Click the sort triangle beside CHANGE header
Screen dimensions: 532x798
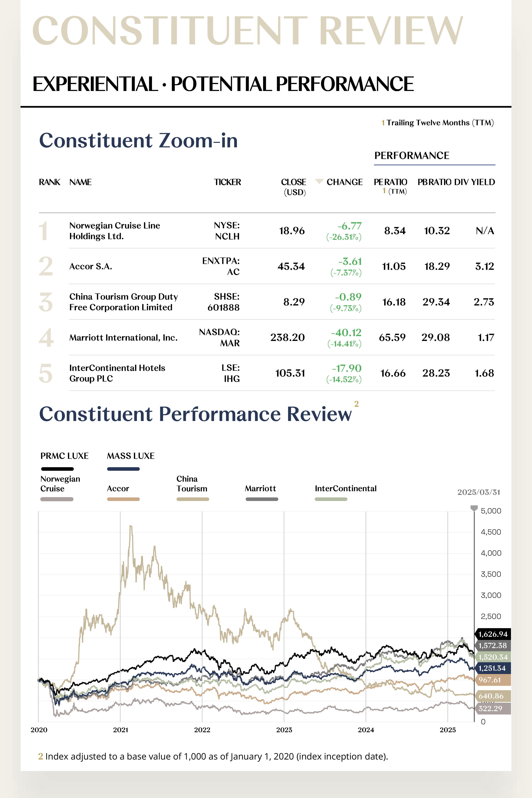pyautogui.click(x=319, y=181)
